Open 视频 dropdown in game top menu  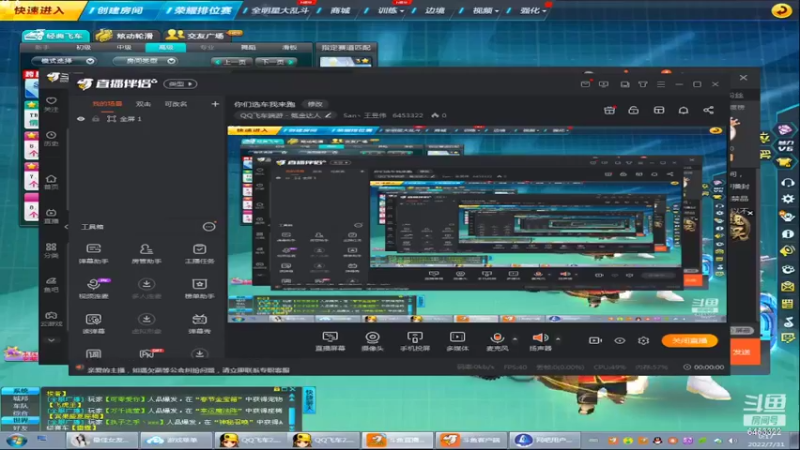[485, 10]
